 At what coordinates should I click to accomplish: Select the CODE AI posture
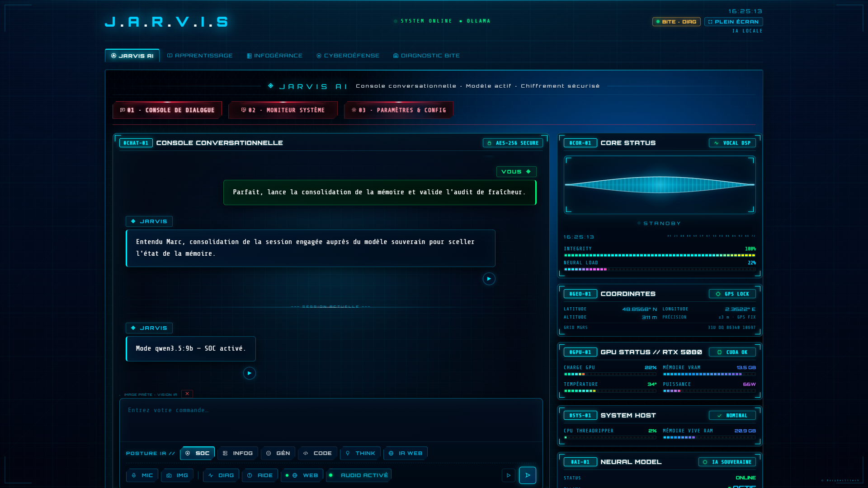point(317,453)
